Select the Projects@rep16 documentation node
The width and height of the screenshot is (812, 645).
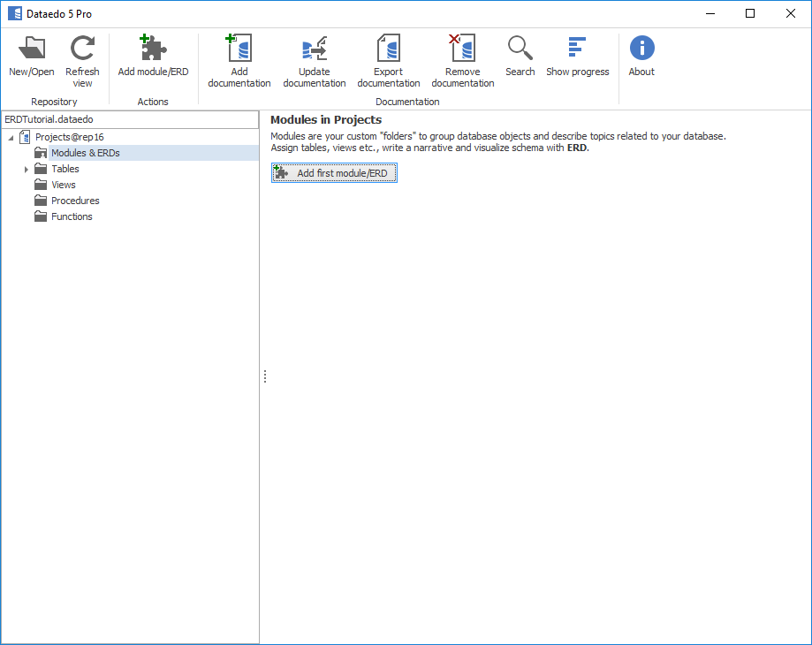click(x=69, y=137)
